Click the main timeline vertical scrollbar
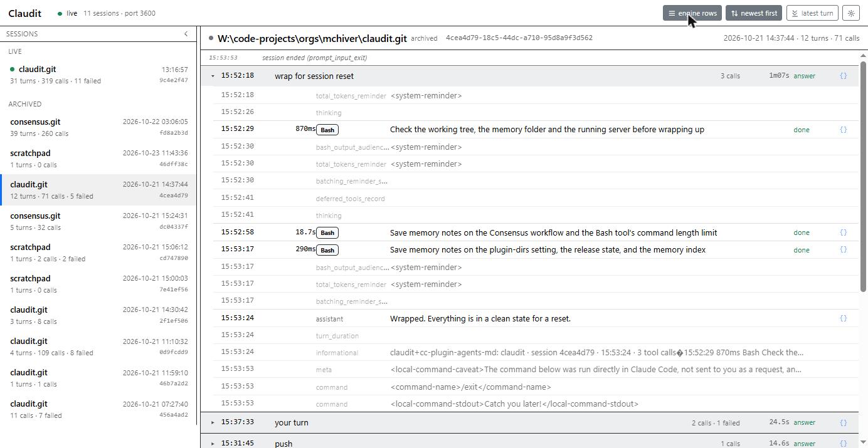Screen dimensions: 868x448 pos(864,176)
